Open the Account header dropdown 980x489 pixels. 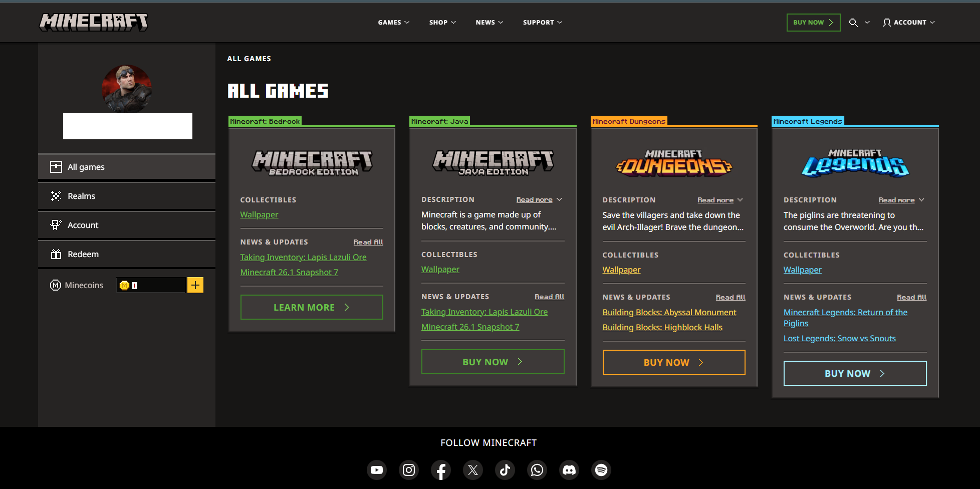coord(909,23)
